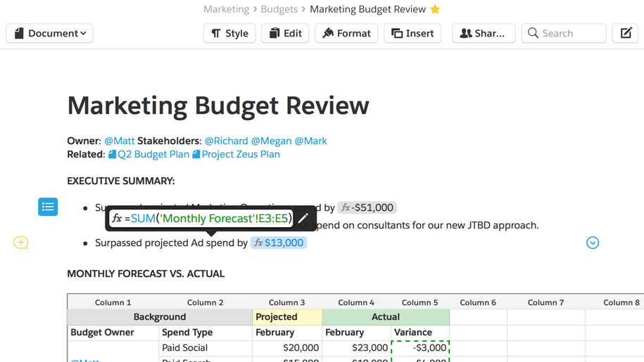Open the Format menu
Image resolution: width=644 pixels, height=362 pixels.
[346, 33]
